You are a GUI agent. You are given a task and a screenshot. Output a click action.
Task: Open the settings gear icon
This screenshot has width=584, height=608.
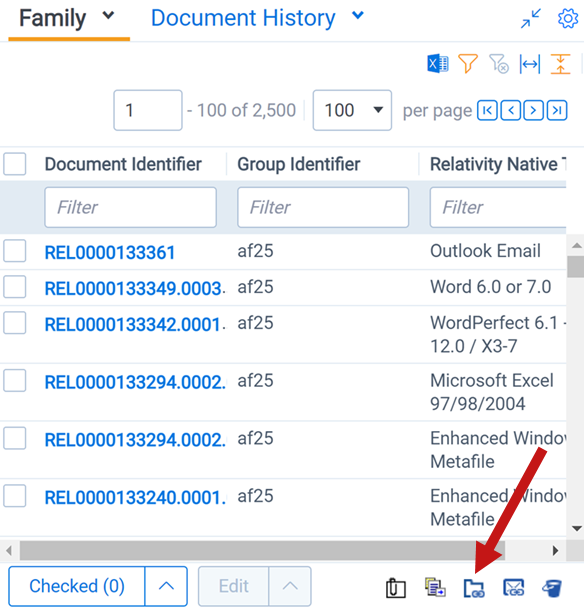(568, 18)
